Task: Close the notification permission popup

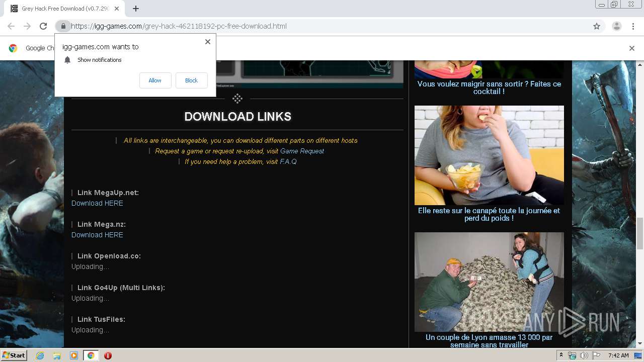Action: [x=207, y=42]
